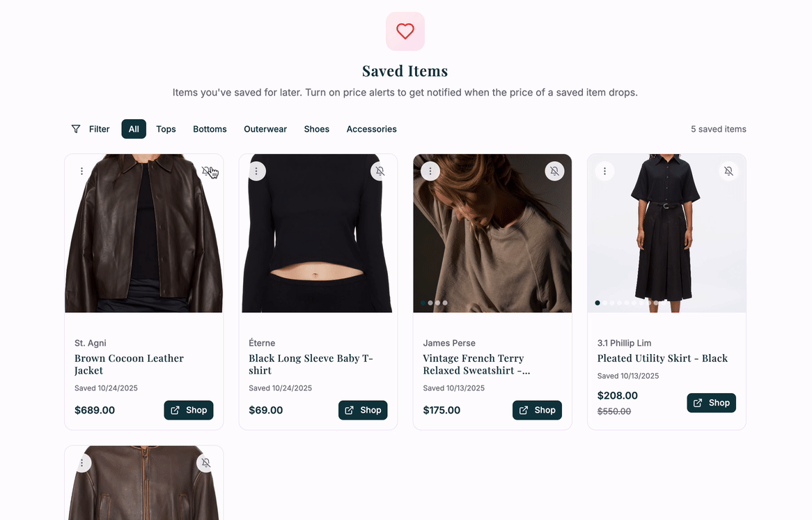Screen dimensions: 812x520
Task: Select second image dot on French Terry Sweatshirt
Action: pos(430,303)
